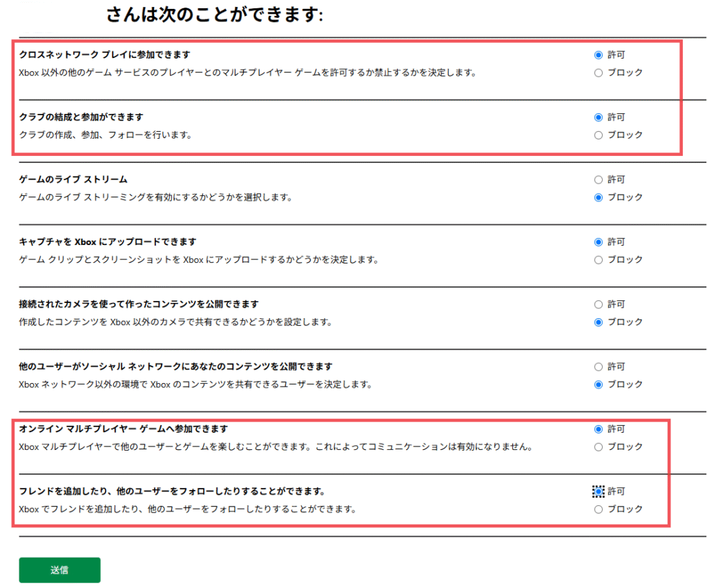Viewport: 707px width, 588px height.
Task: Click the green 送信 button
Action: click(59, 570)
